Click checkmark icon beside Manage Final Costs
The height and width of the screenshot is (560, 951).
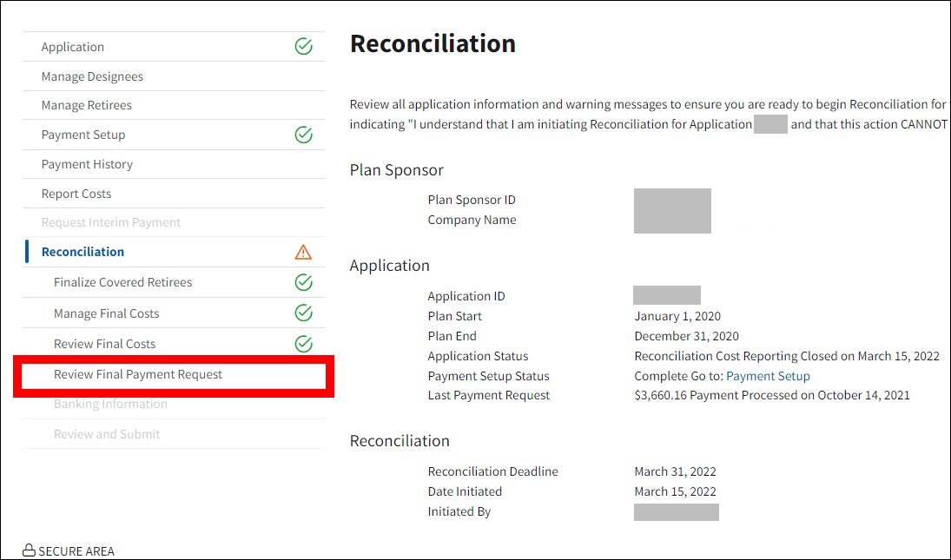pos(303,313)
